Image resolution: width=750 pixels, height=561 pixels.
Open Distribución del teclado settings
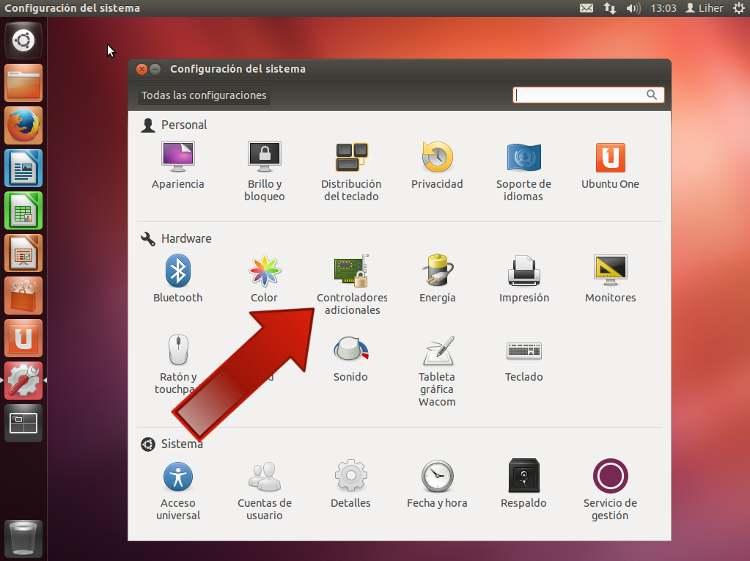pos(351,171)
